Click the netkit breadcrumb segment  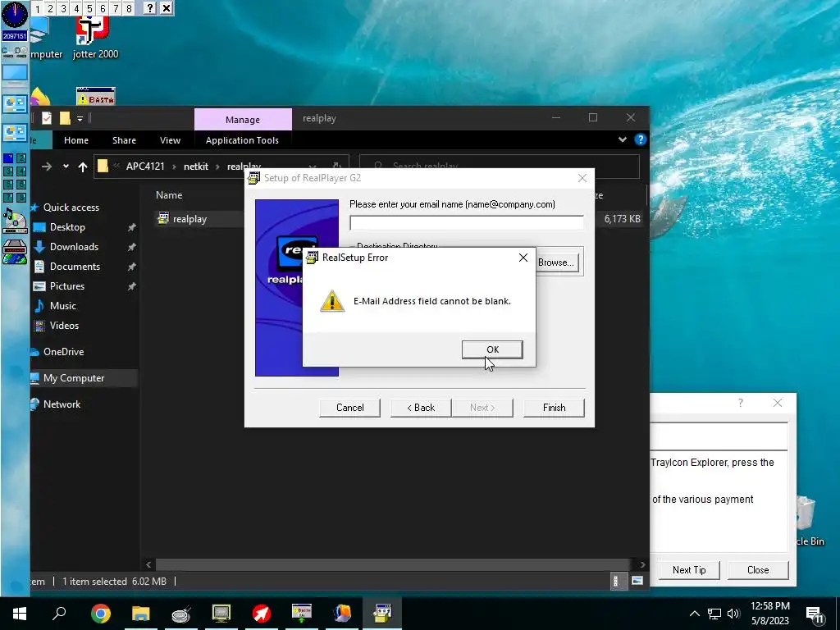point(196,166)
